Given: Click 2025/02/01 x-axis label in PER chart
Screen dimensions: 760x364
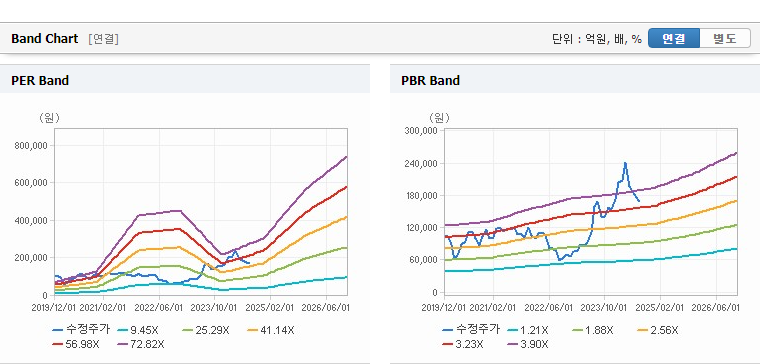Looking at the screenshot, I should (x=270, y=308).
